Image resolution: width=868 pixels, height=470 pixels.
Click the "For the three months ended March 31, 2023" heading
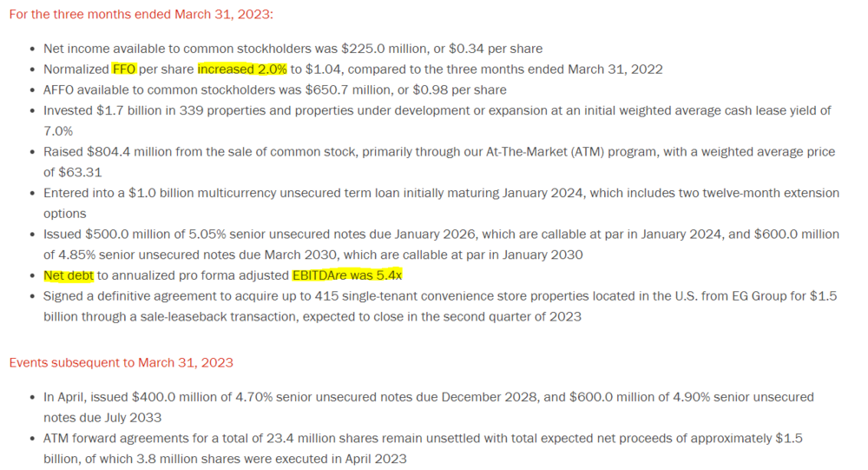[x=141, y=15]
